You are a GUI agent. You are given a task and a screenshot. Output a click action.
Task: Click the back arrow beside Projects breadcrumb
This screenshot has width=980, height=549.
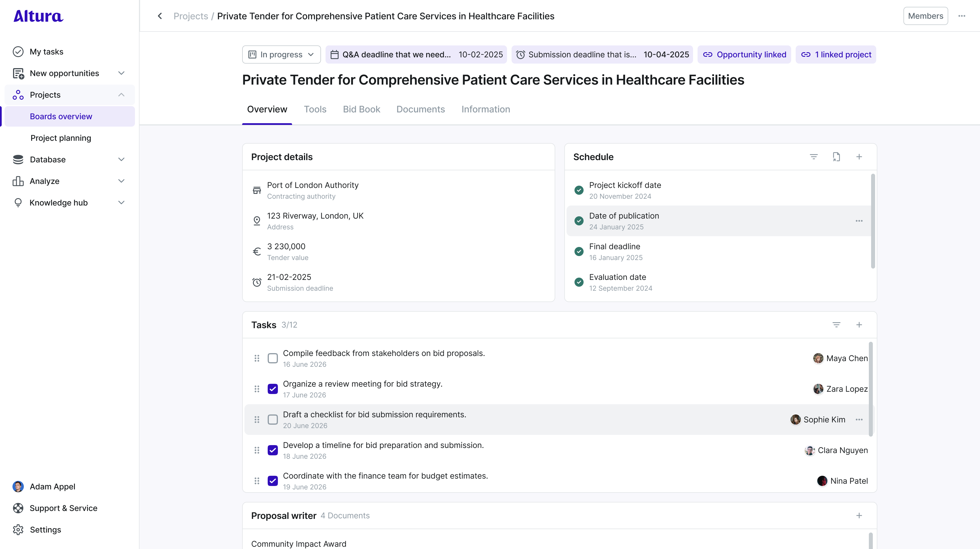point(160,16)
